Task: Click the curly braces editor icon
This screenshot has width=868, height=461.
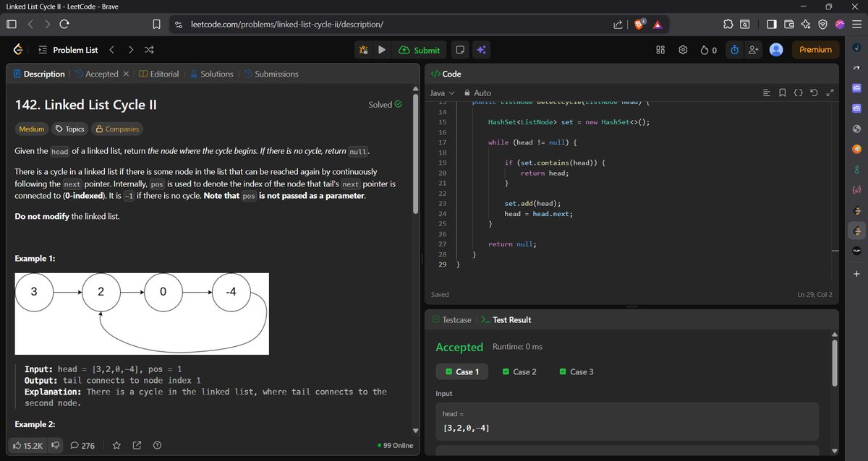Action: coord(798,92)
